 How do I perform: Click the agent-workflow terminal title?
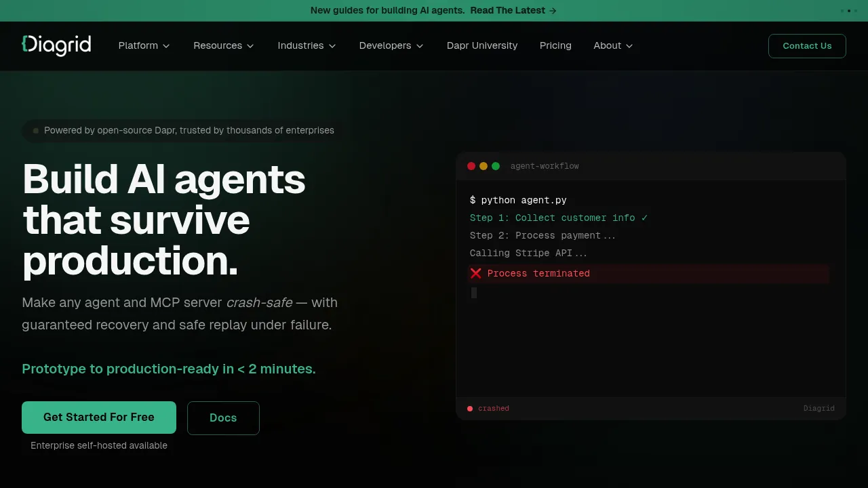(x=545, y=166)
